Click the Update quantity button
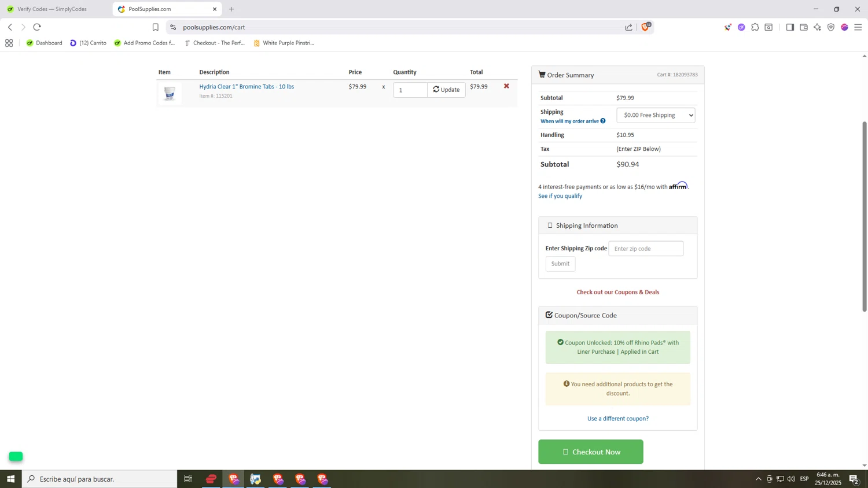Image resolution: width=868 pixels, height=488 pixels. tap(446, 90)
